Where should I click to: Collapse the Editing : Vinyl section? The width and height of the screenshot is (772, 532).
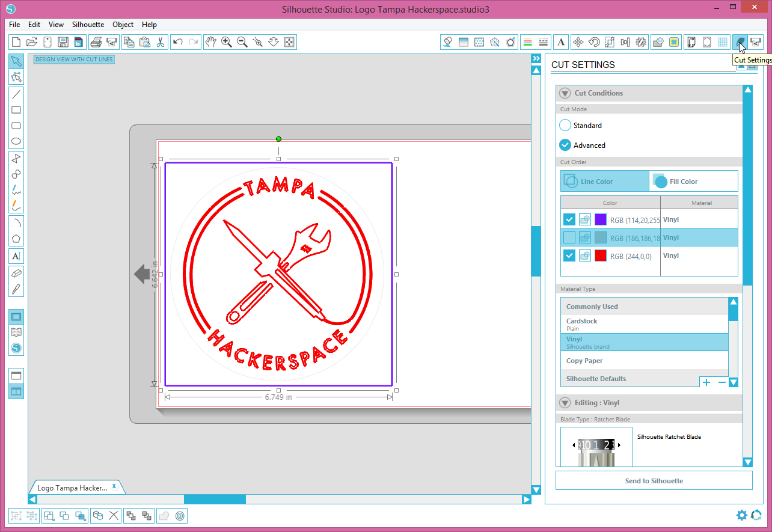pos(564,403)
